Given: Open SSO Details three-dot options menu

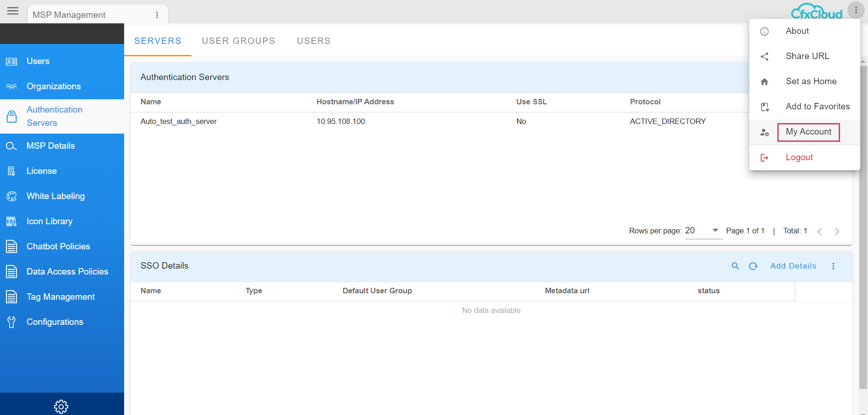Looking at the screenshot, I should pos(833,266).
